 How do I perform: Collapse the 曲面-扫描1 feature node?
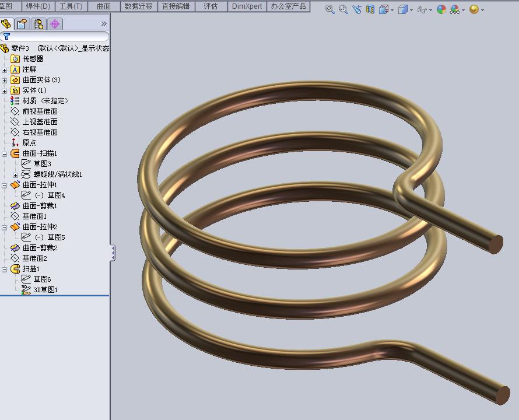pyautogui.click(x=5, y=153)
